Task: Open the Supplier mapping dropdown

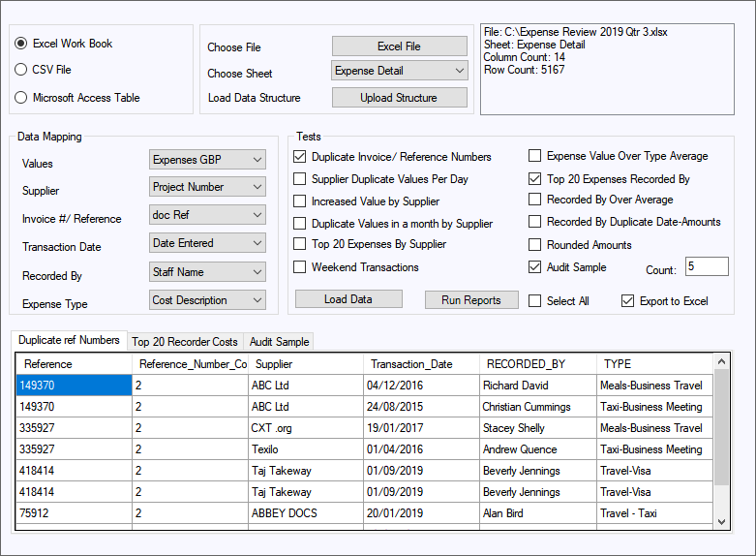Action: [207, 187]
